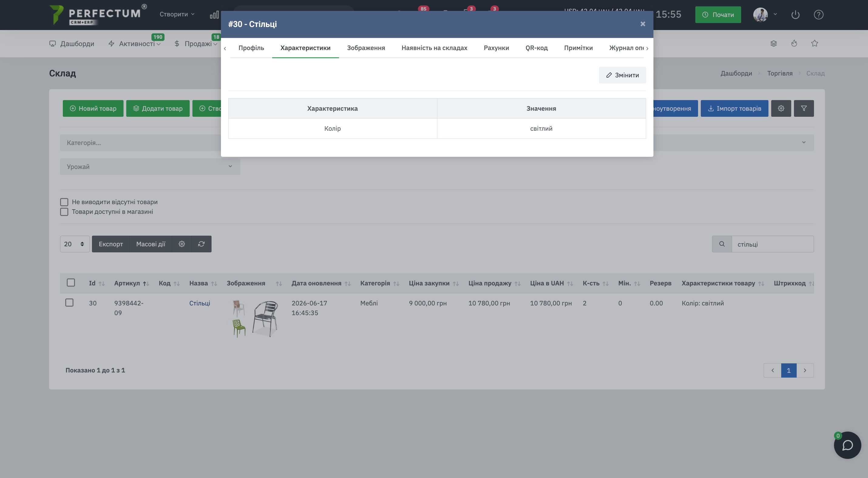Image resolution: width=868 pixels, height=478 pixels.
Task: Click the Змінити button
Action: pos(622,75)
